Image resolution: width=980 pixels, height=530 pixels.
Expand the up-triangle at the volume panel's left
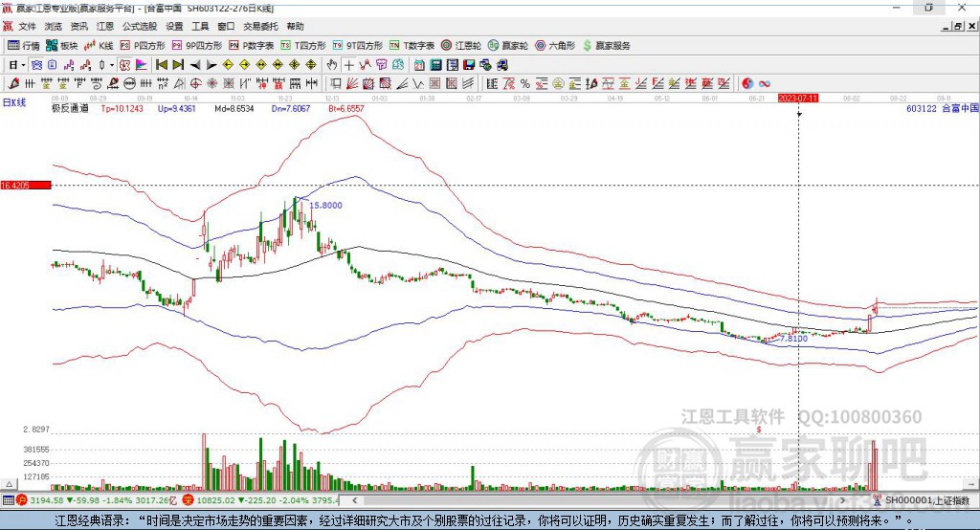pos(10,484)
